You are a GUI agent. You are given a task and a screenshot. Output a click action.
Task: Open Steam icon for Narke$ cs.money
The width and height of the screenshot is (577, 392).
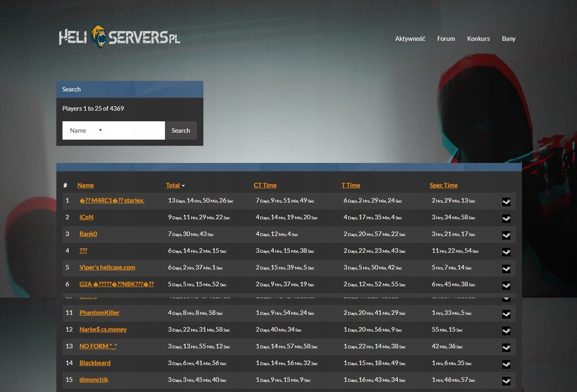[x=506, y=331]
